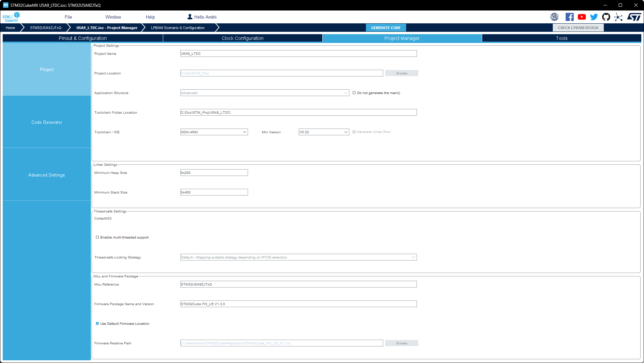
Task: Click the user account icon next to Hello Andrii
Action: pos(190,17)
